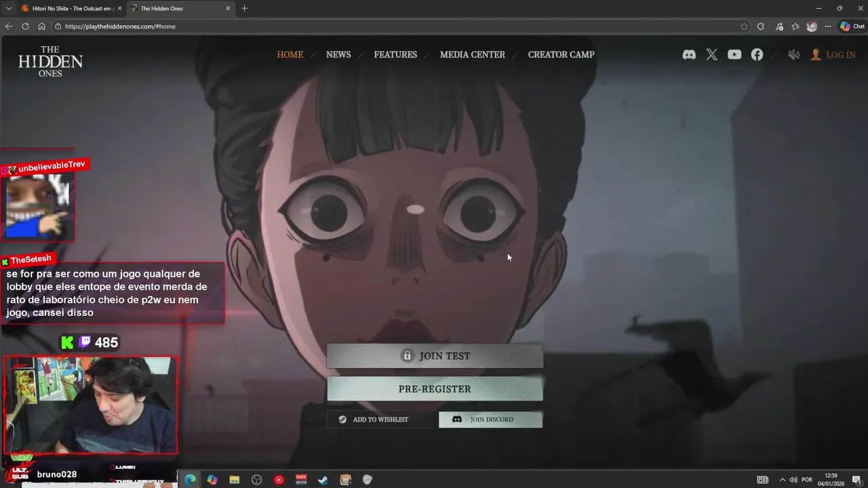Click the URL address bar
The height and width of the screenshot is (488, 868).
tap(400, 26)
